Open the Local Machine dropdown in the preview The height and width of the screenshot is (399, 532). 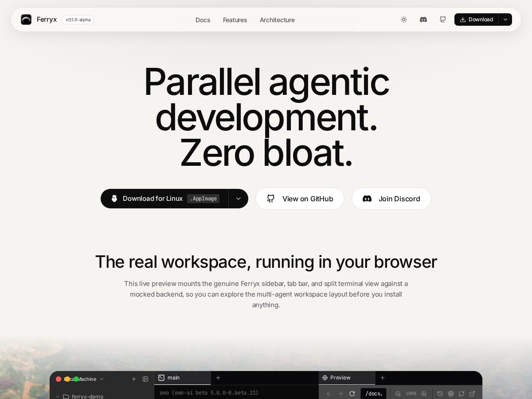pos(84,379)
